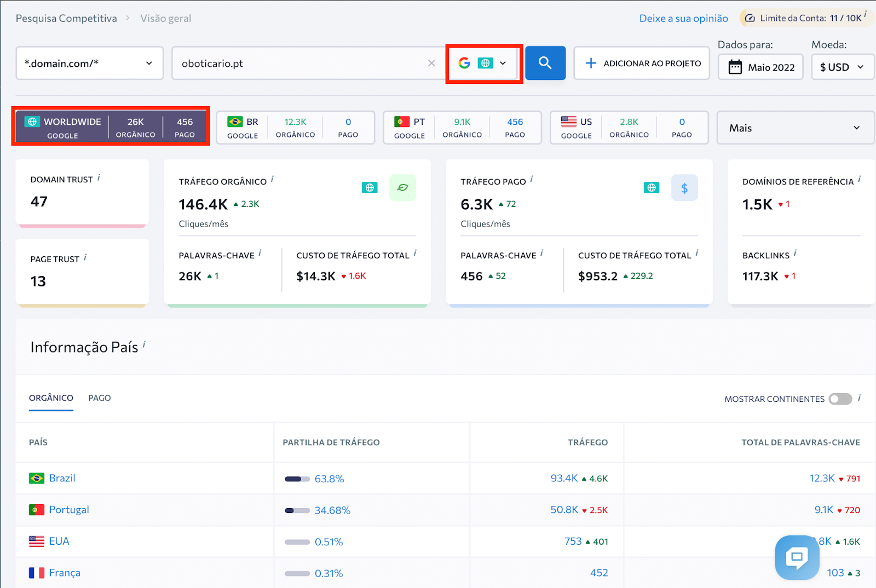Select the PT Google database tab

462,128
